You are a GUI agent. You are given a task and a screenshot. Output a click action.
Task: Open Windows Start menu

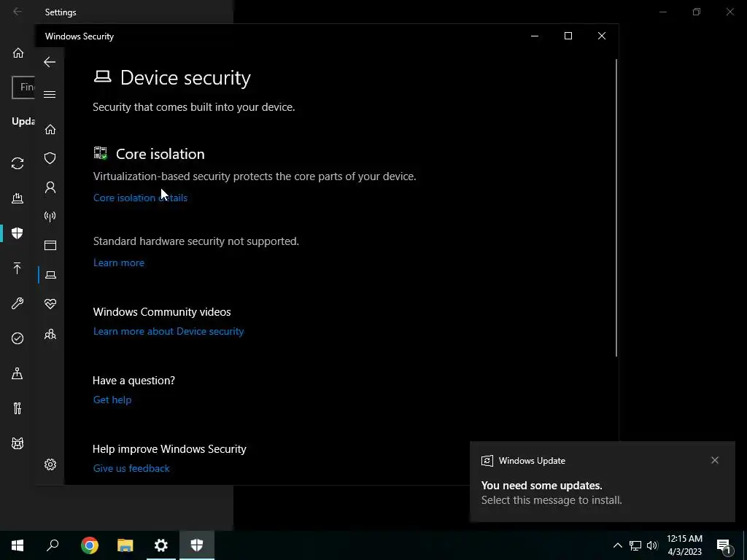(18, 545)
